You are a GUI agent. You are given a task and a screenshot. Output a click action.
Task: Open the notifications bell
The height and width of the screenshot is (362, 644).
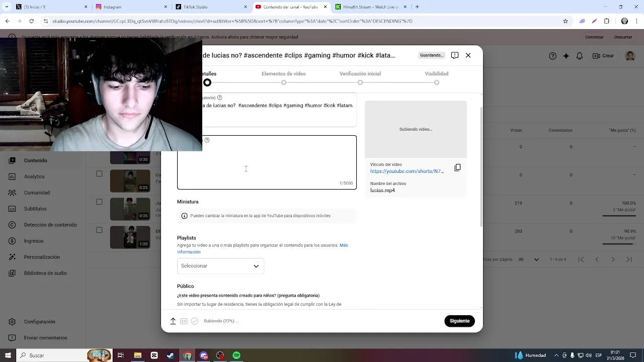pos(580,56)
